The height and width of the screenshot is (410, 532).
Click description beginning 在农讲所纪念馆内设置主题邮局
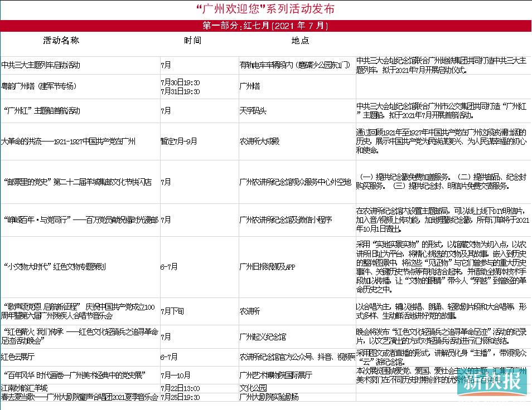click(x=442, y=220)
